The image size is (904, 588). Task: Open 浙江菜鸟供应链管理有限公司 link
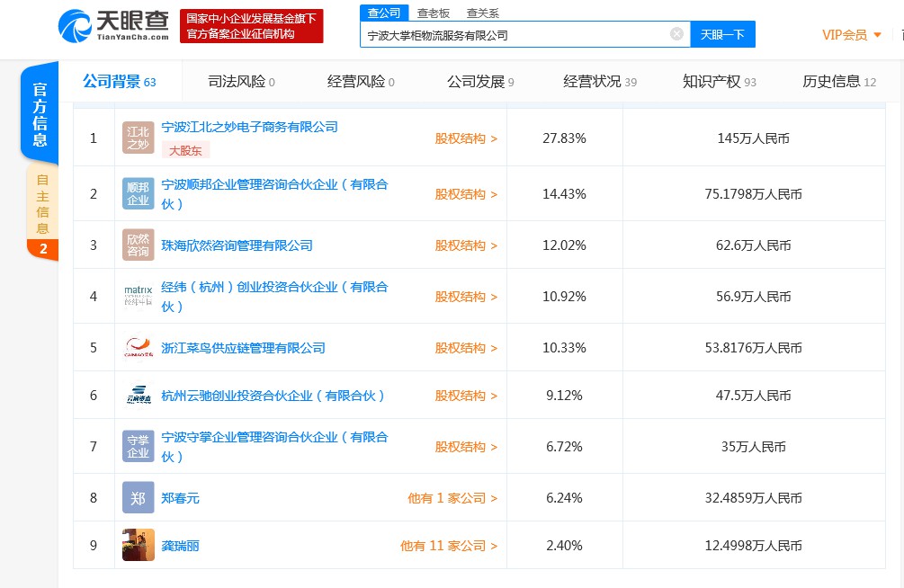click(243, 348)
